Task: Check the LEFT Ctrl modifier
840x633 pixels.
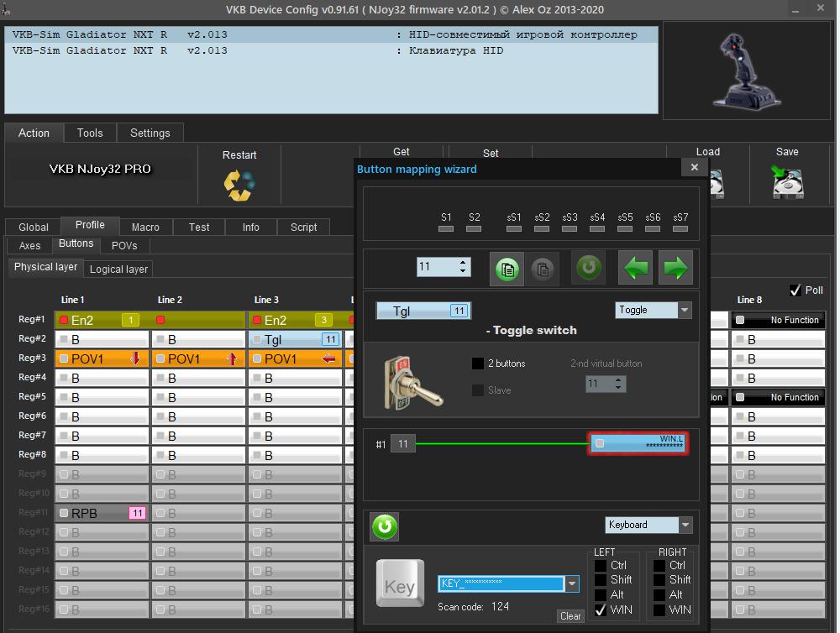Action: [601, 566]
